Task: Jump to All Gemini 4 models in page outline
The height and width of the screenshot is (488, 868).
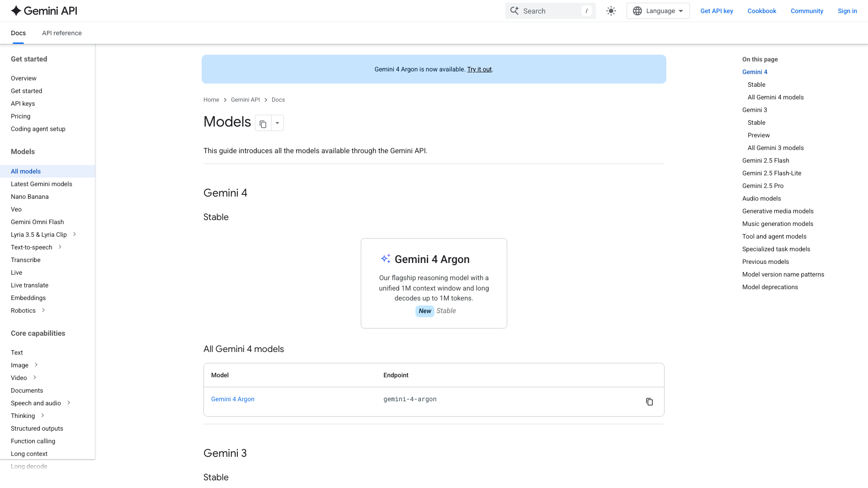Action: point(776,97)
